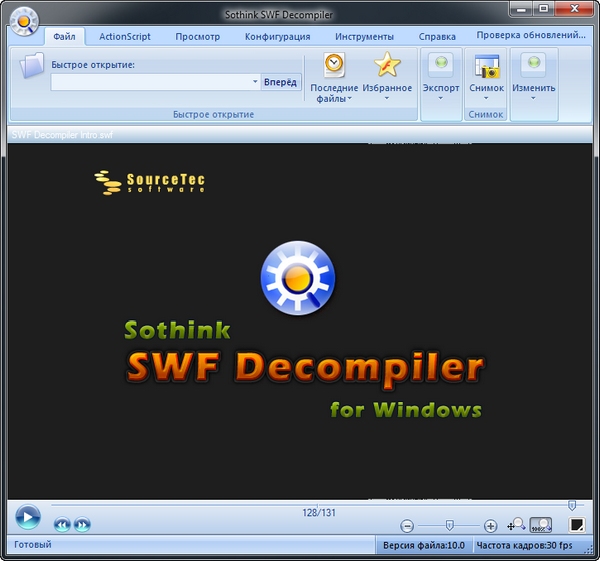Image resolution: width=600 pixels, height=561 pixels.
Task: Toggle the 100% actual size view
Action: [x=541, y=524]
